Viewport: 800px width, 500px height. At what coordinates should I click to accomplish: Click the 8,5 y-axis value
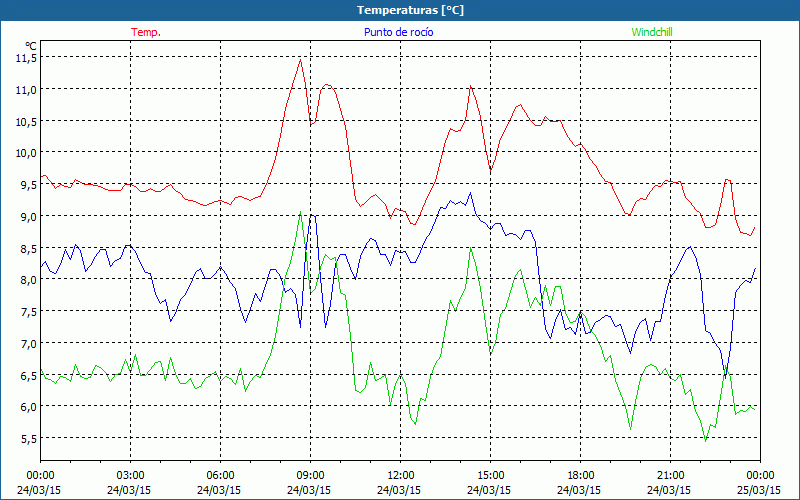[x=29, y=248]
